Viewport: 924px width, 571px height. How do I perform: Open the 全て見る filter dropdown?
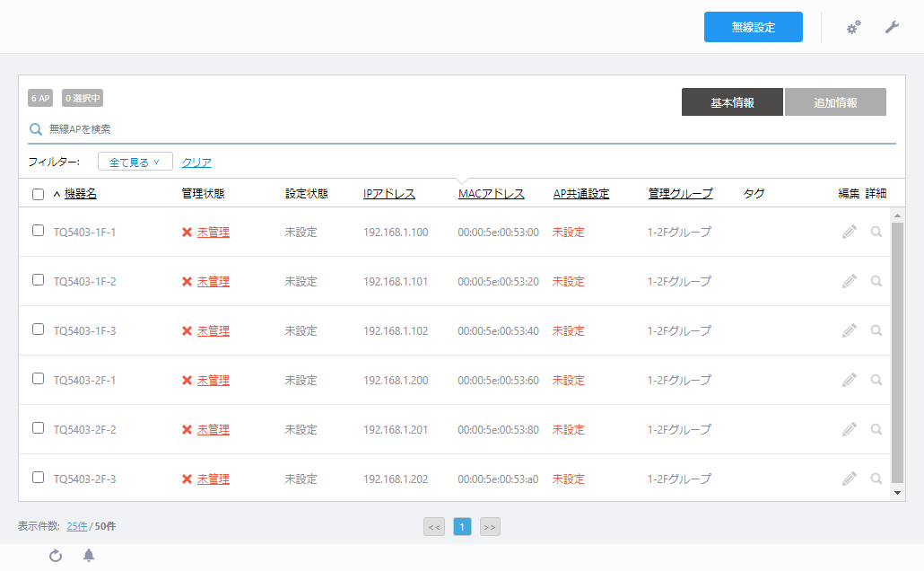click(x=135, y=162)
